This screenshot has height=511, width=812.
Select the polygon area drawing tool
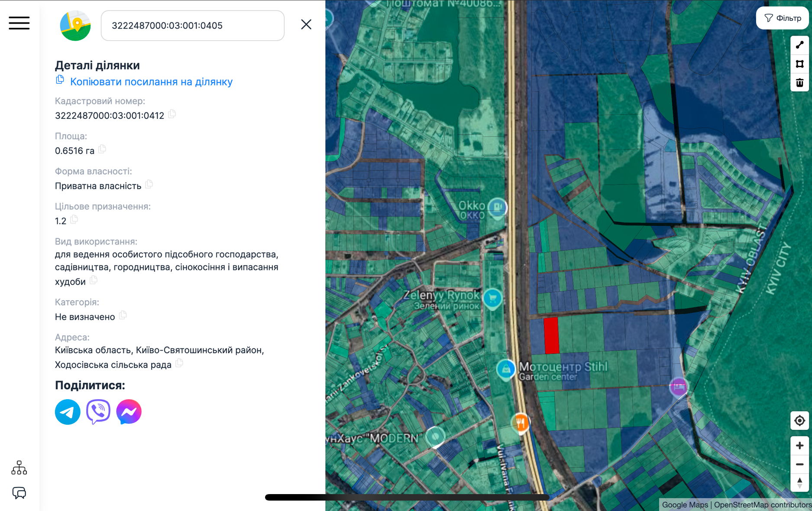tap(799, 64)
